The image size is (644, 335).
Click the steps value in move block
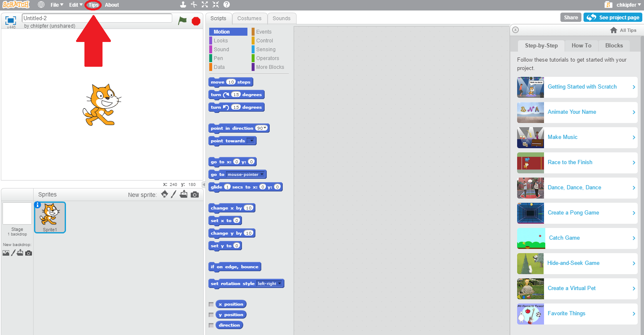pyautogui.click(x=231, y=82)
